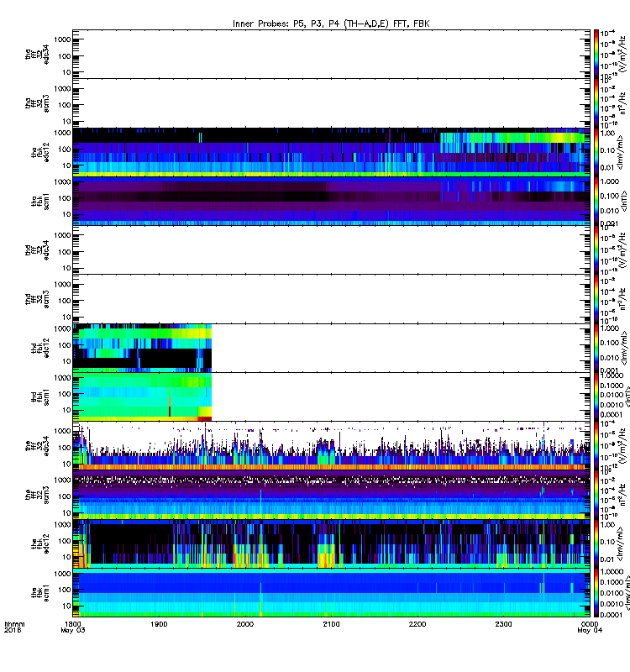Click the color bar of the fbk scm1 panel

tap(596, 593)
